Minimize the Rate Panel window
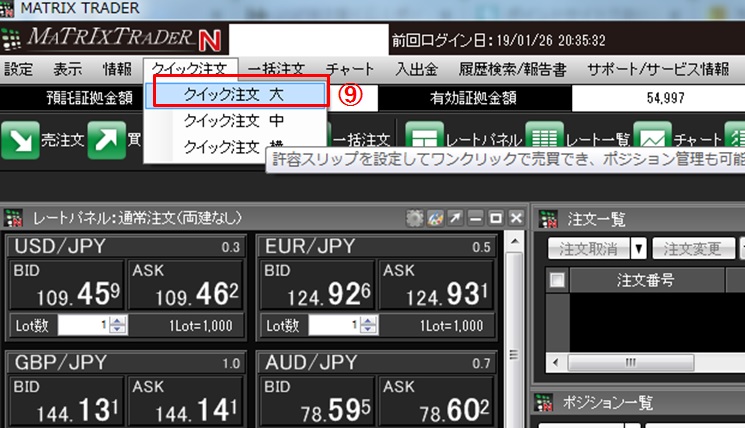The image size is (745, 428). pyautogui.click(x=476, y=219)
